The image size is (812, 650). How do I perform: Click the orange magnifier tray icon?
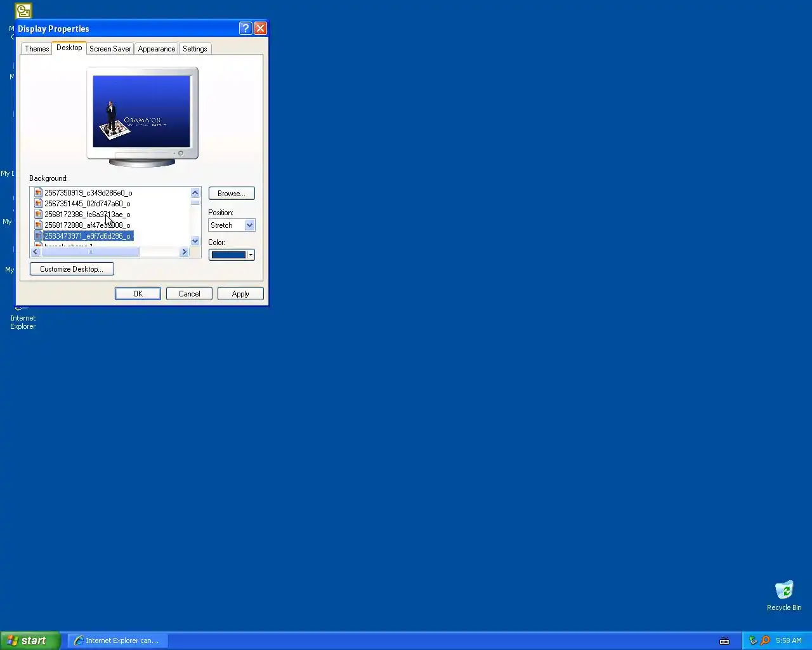[765, 641]
